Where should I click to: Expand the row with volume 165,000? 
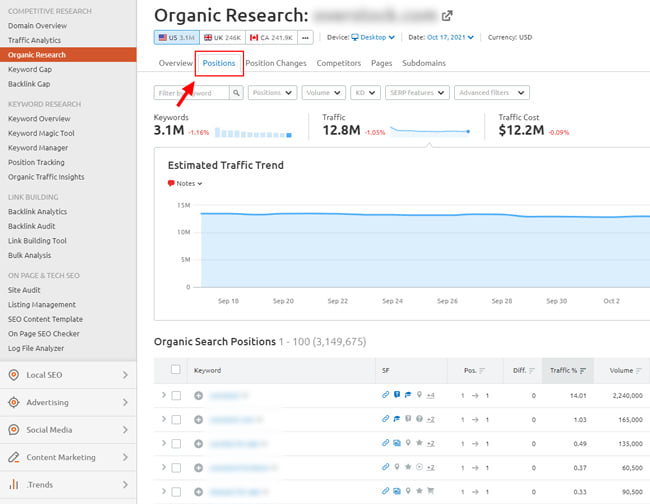coord(164,419)
